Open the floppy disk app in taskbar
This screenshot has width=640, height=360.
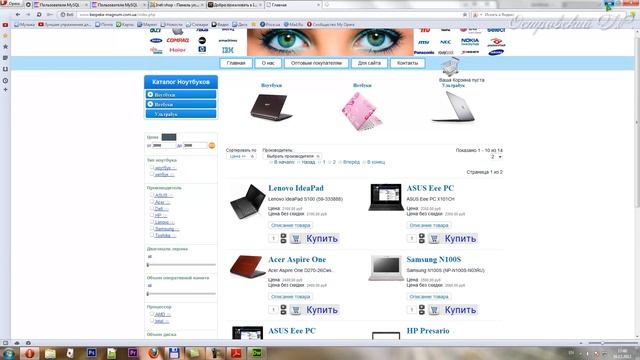(174, 353)
